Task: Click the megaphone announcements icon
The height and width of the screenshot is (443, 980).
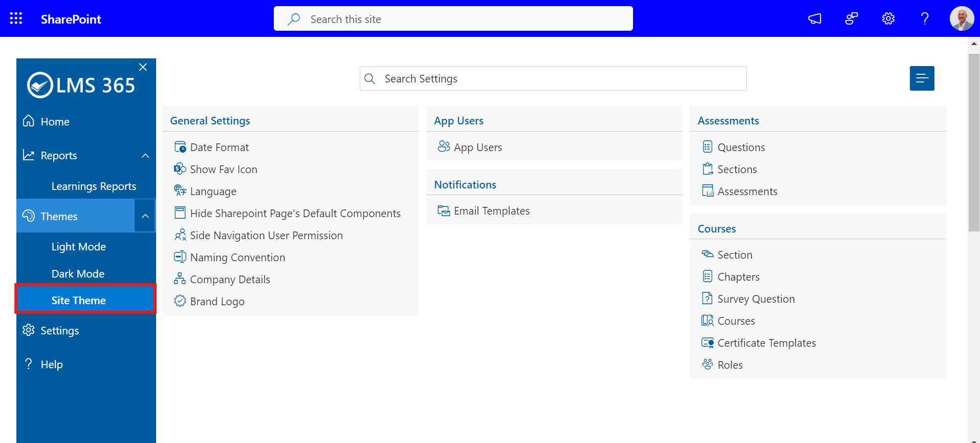Action: click(815, 19)
